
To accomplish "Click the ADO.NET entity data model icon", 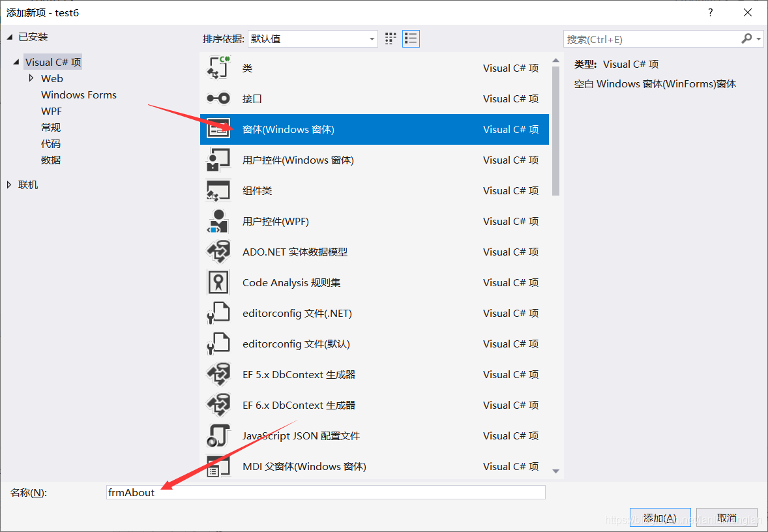I will tap(218, 252).
